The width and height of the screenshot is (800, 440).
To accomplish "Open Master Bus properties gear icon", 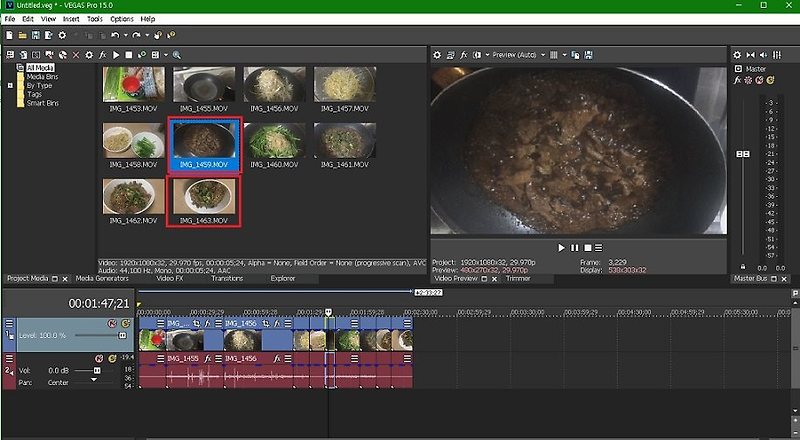I will 737,55.
